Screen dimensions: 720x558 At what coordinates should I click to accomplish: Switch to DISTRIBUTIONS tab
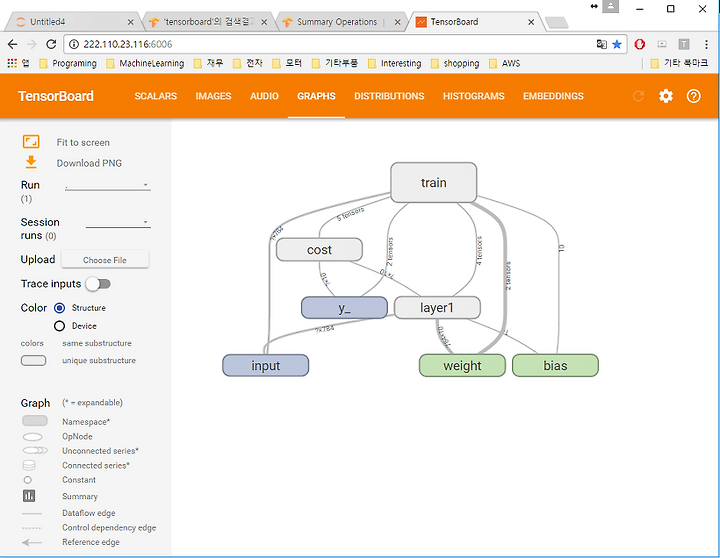click(389, 96)
